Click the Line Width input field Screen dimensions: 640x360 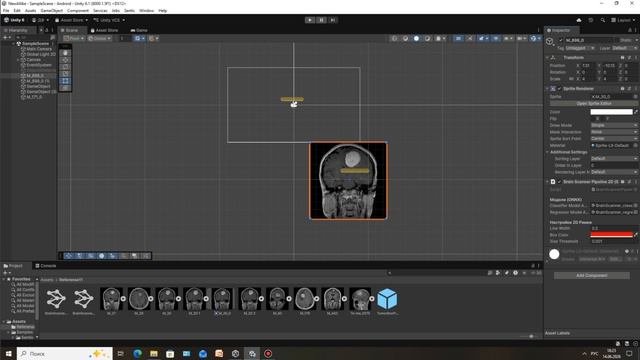pyautogui.click(x=614, y=228)
